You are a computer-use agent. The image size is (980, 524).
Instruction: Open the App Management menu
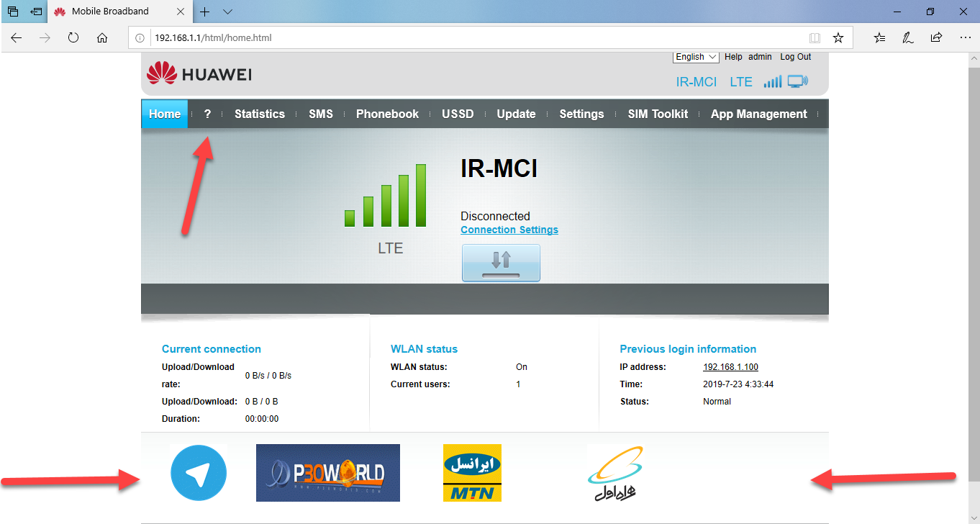(x=759, y=114)
